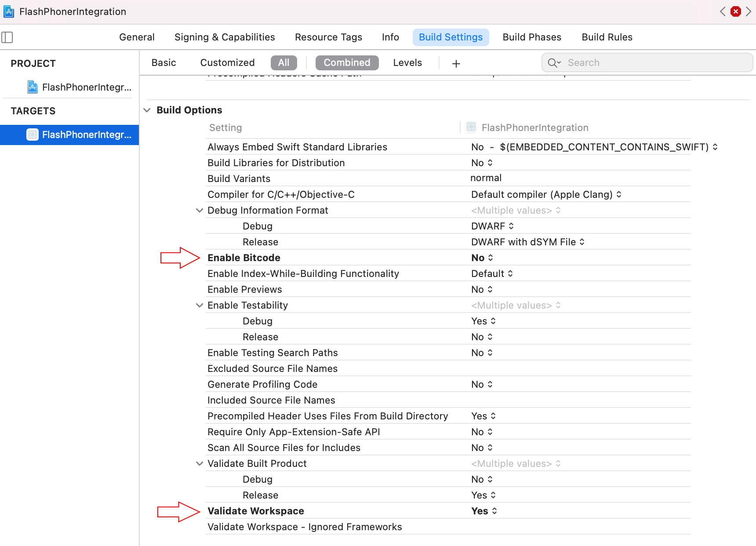The image size is (756, 546).
Task: Open Enable Index-While-Building Default popup
Action: (492, 274)
